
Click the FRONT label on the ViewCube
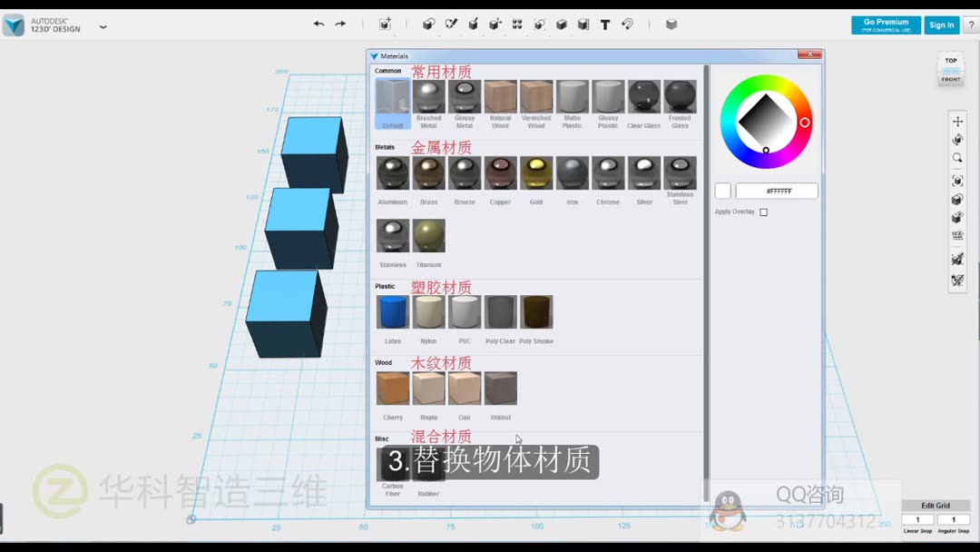point(950,79)
